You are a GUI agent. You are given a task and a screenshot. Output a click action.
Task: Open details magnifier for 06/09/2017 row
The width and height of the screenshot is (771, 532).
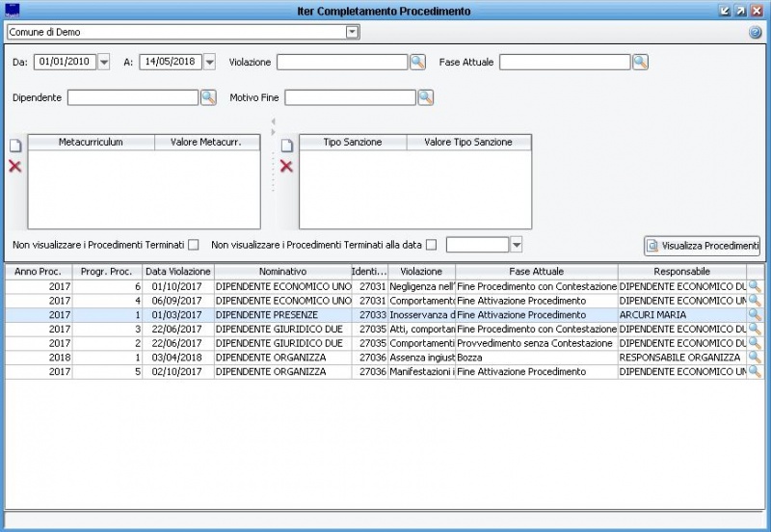tap(755, 301)
